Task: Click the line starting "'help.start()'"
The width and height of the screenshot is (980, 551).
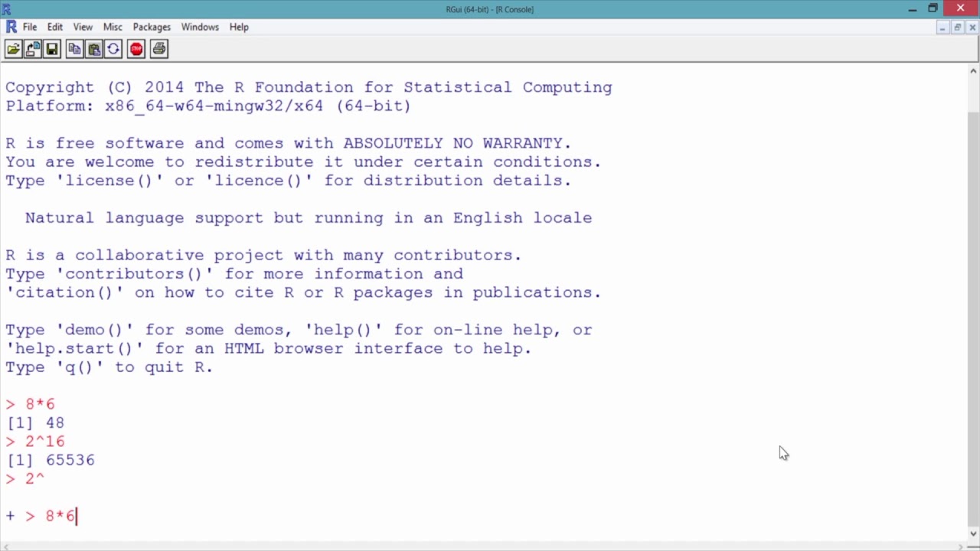Action: point(269,348)
